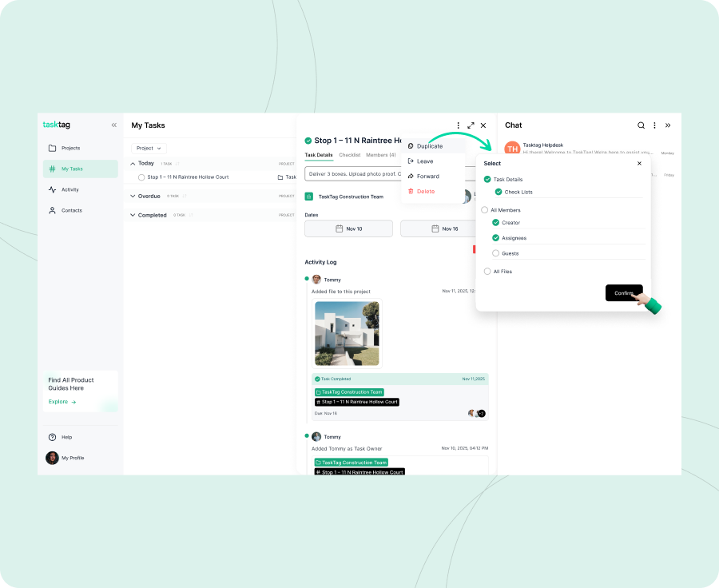Follow the Explore product guides link
719x588 pixels.
pyautogui.click(x=62, y=402)
